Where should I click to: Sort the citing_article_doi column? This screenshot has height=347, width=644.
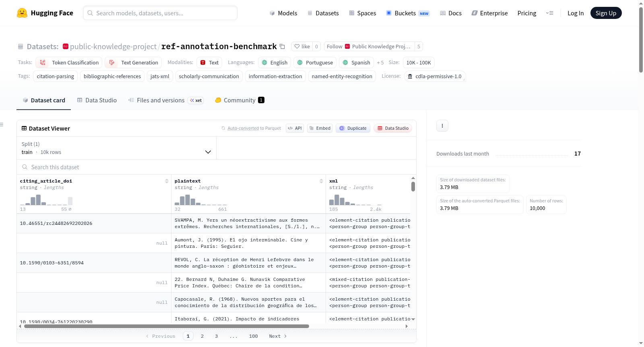coord(167,181)
